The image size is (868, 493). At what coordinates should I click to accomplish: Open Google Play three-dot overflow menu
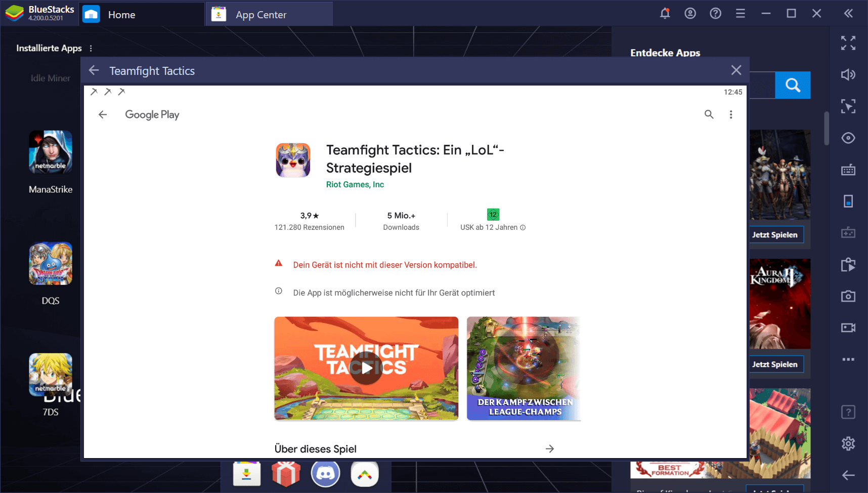point(731,114)
